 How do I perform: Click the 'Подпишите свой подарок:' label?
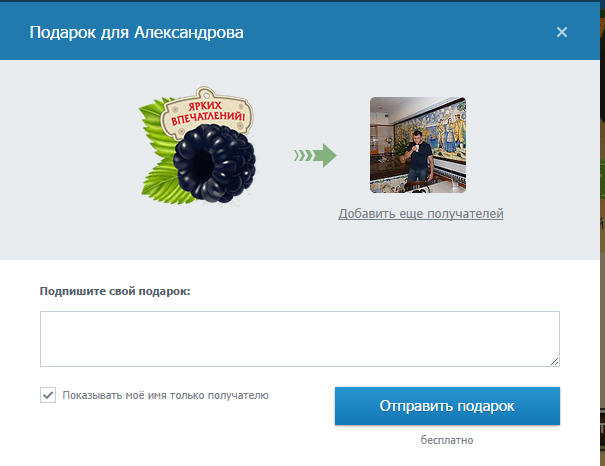115,291
